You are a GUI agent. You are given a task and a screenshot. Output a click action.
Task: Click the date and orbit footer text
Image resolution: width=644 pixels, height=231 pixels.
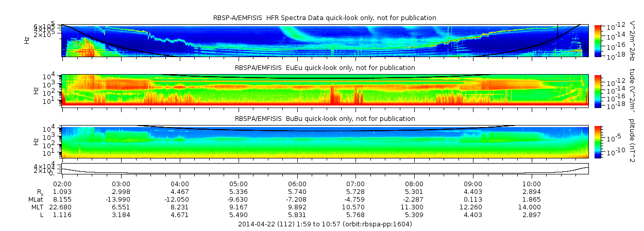coord(325,224)
